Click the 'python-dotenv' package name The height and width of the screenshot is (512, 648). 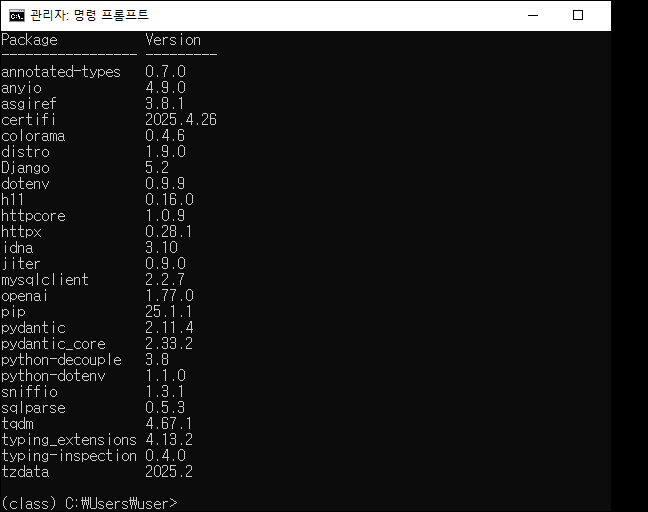53,376
